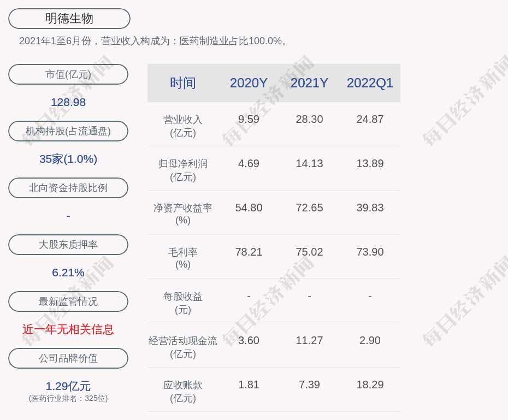
Task: Select 2022Q1 revenue value 24.87
Action: click(370, 119)
